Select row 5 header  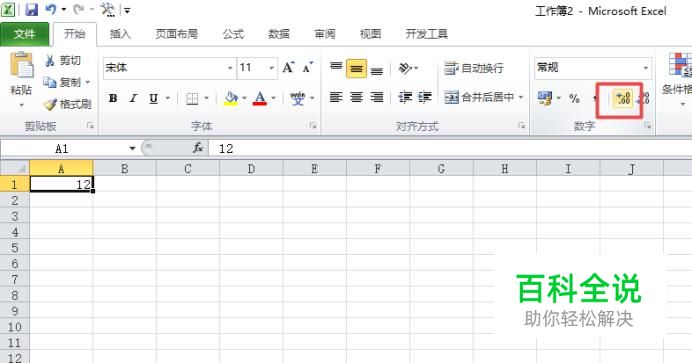(15, 248)
